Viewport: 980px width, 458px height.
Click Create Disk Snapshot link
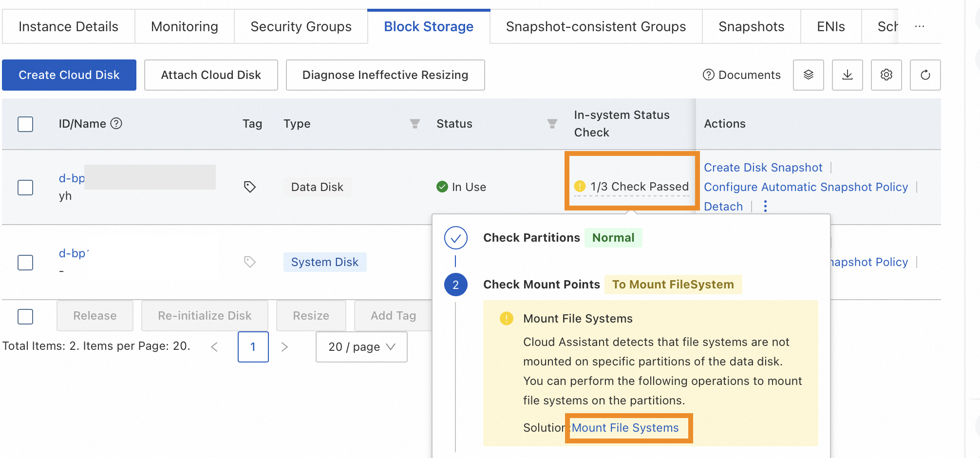click(x=763, y=168)
